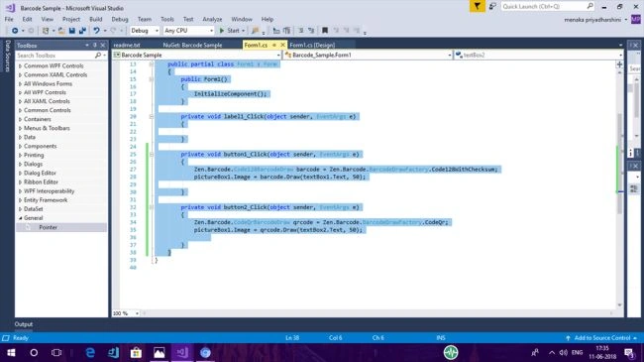Switch to the readme.txt tab

coord(127,45)
